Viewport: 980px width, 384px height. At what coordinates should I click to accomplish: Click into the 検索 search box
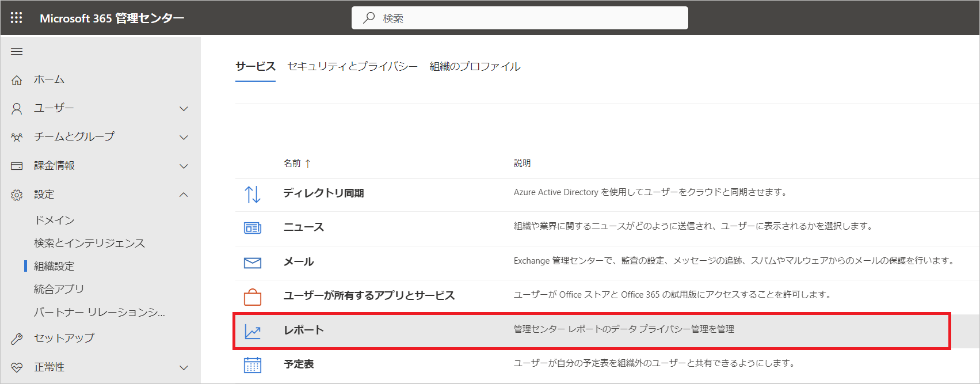(520, 18)
